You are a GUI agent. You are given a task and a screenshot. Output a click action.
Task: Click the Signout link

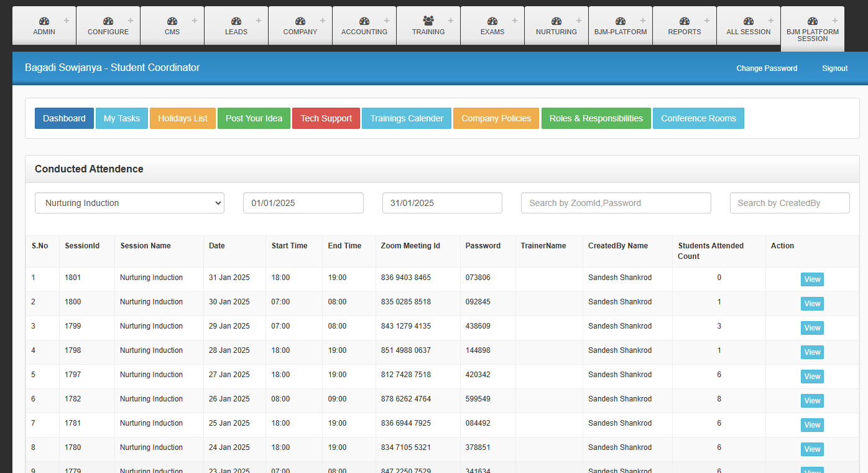(834, 68)
